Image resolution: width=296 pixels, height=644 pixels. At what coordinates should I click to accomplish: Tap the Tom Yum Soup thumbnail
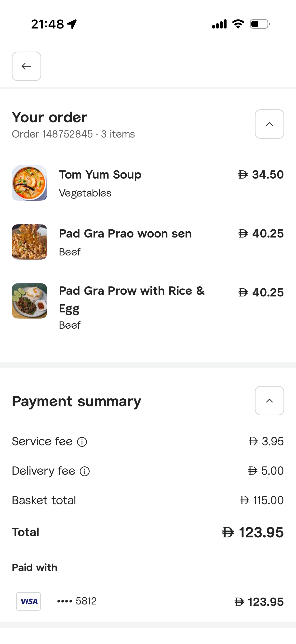click(x=29, y=183)
